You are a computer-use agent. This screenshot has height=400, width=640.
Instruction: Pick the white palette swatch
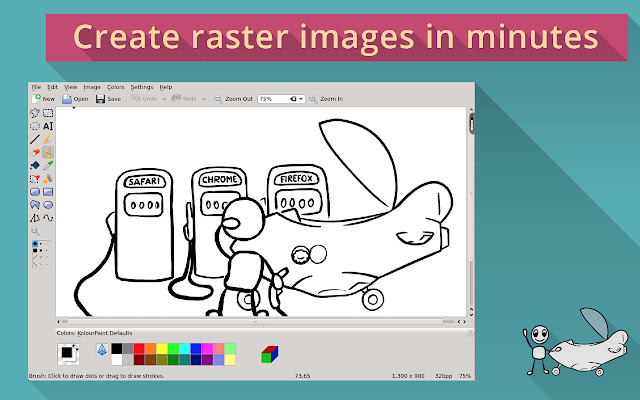[117, 360]
